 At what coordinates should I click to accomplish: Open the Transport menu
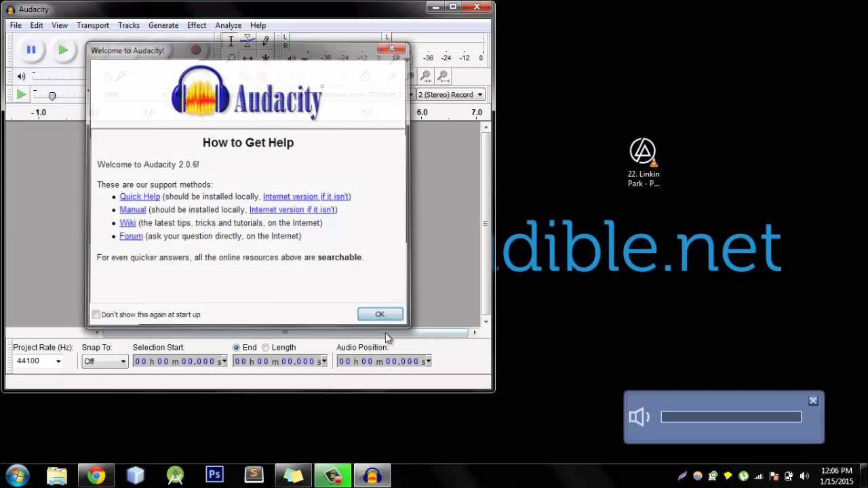(93, 25)
